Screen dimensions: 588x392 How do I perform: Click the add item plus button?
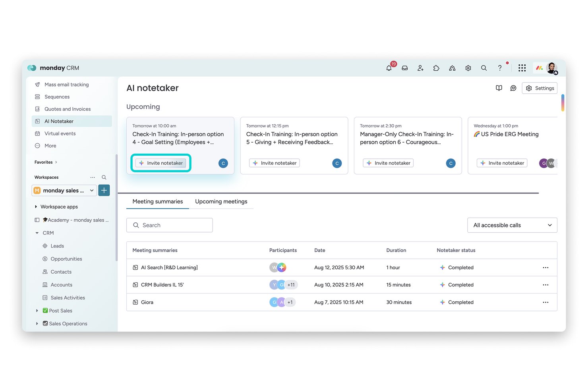[x=104, y=191]
